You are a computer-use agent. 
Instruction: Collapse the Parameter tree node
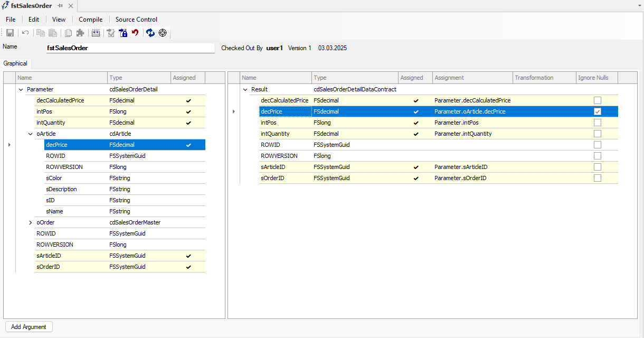point(21,89)
